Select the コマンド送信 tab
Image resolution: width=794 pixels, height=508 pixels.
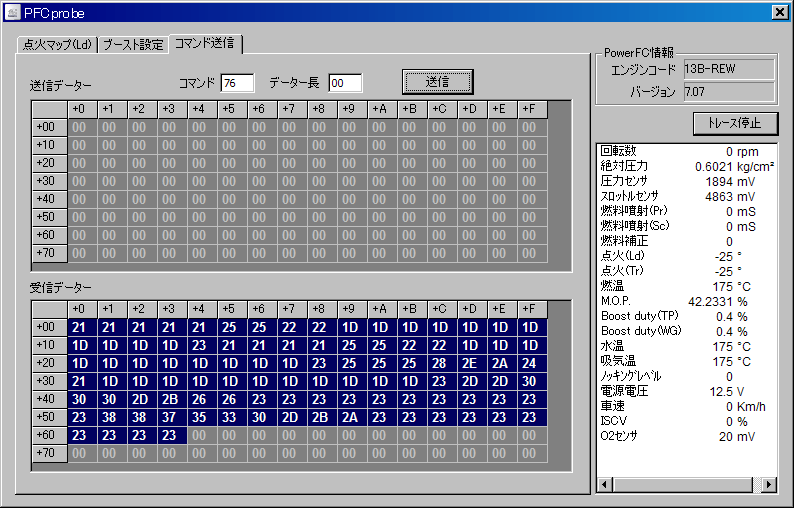206,44
